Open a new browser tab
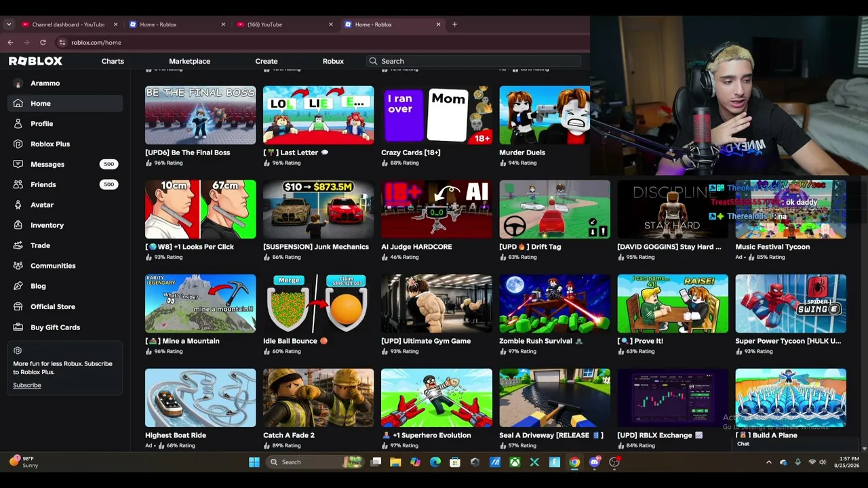Viewport: 868px width, 488px height. pyautogui.click(x=454, y=24)
